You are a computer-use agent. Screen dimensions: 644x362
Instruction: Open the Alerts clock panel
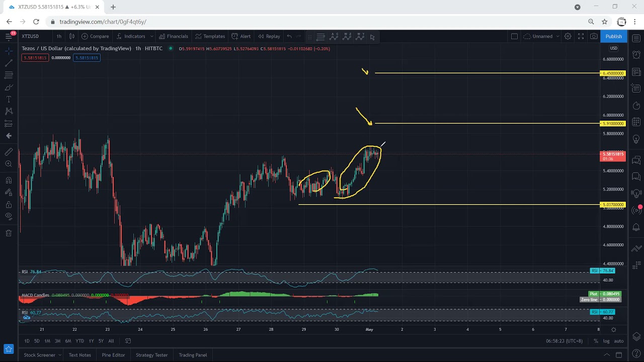point(636,54)
